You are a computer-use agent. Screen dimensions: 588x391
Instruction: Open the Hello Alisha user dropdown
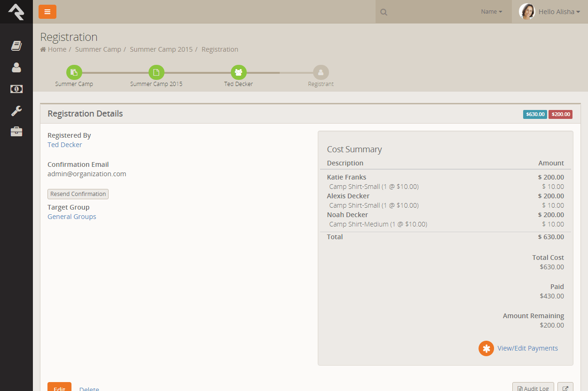click(549, 12)
